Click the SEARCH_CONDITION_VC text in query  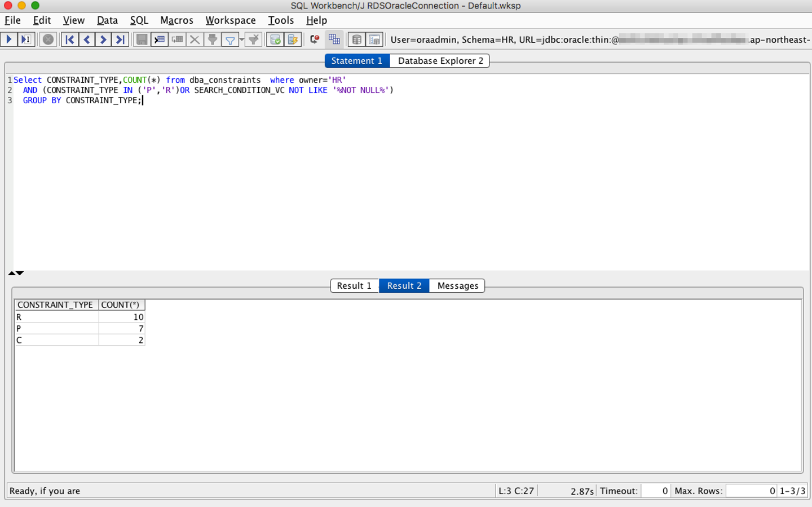point(239,90)
